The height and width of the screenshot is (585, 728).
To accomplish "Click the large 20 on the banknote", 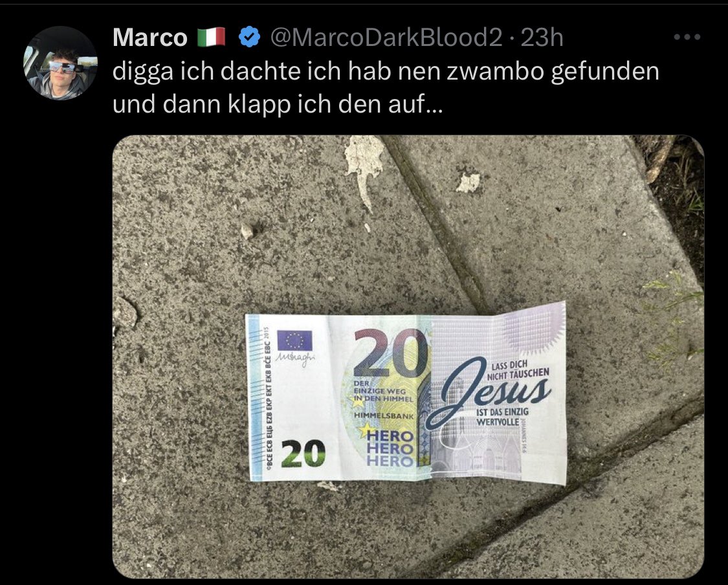I will (x=391, y=353).
